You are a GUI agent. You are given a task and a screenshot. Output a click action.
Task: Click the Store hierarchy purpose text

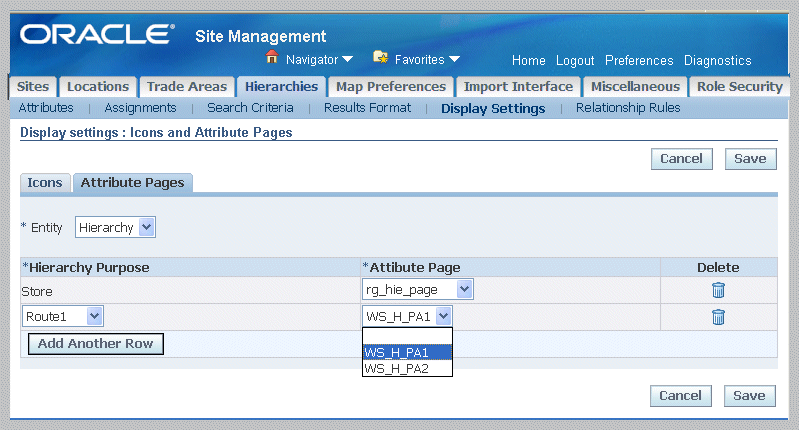pos(37,291)
